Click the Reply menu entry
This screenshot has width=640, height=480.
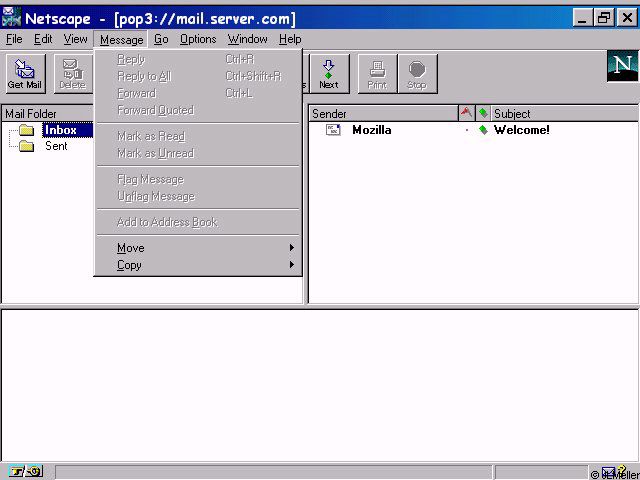click(198, 59)
